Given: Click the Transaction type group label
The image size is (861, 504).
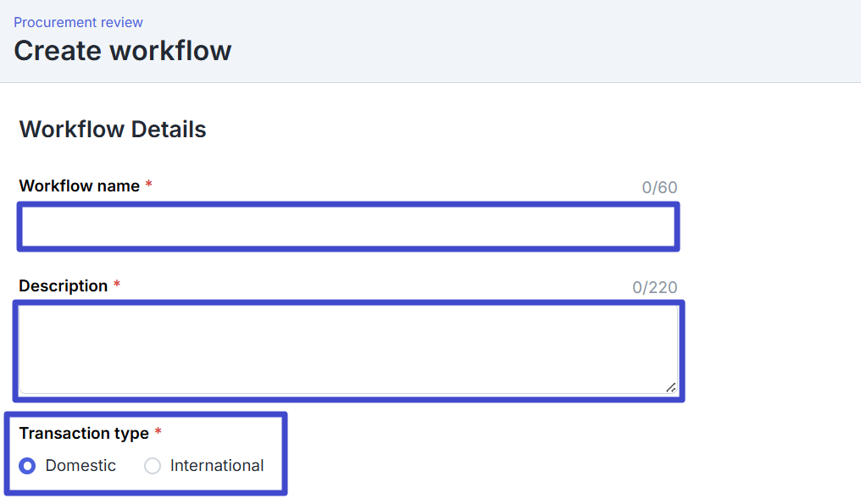Looking at the screenshot, I should tap(84, 434).
